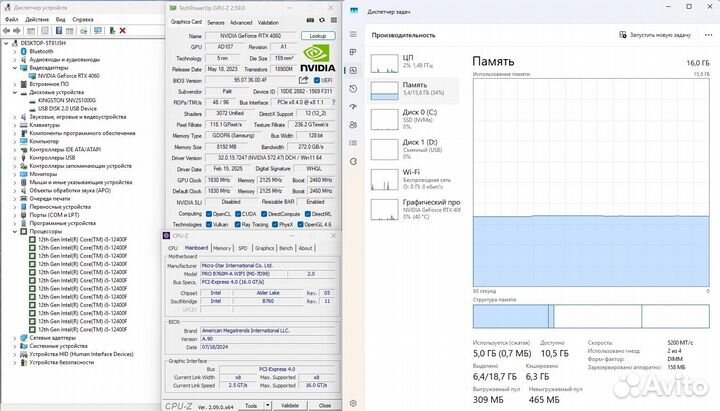Toggle the CUDA checkbox

238,214
